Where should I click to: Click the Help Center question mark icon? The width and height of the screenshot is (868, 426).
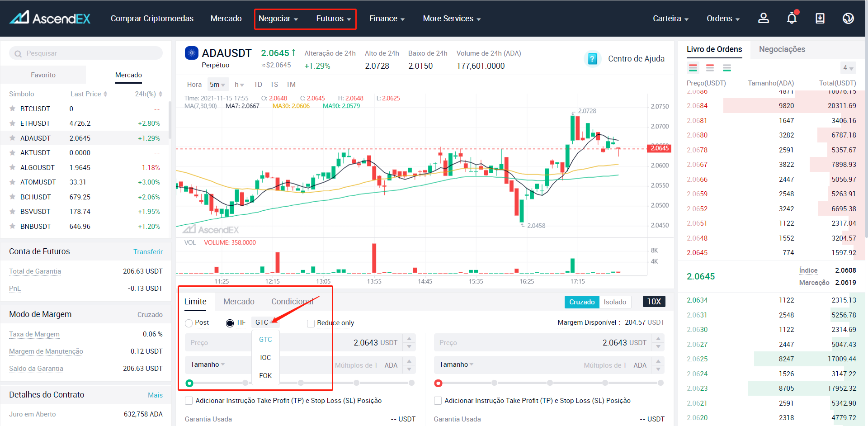click(592, 59)
